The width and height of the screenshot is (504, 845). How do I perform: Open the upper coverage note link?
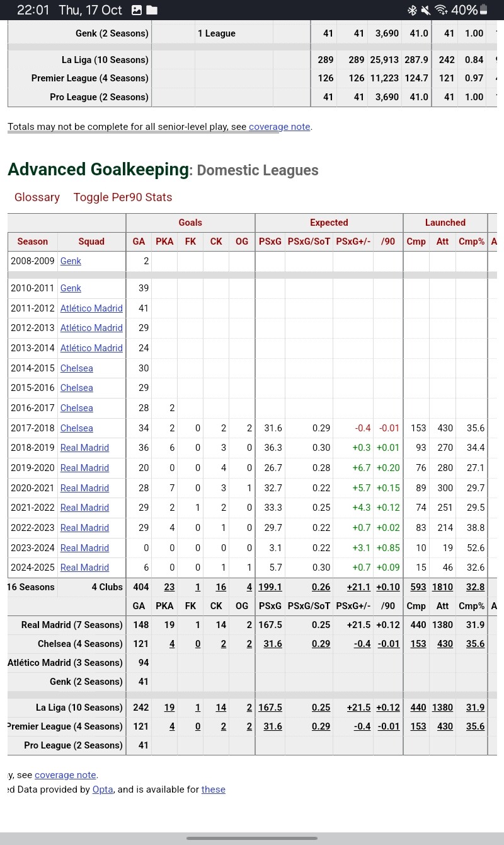pyautogui.click(x=280, y=127)
